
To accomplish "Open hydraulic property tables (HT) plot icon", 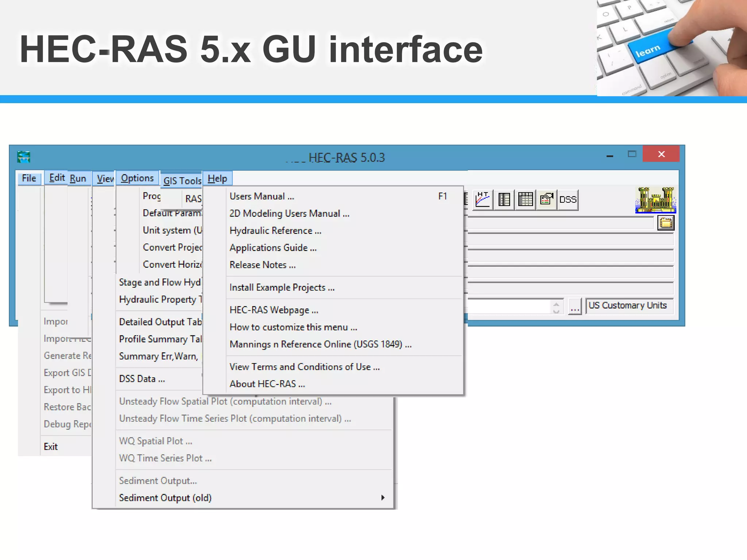I will click(x=483, y=199).
